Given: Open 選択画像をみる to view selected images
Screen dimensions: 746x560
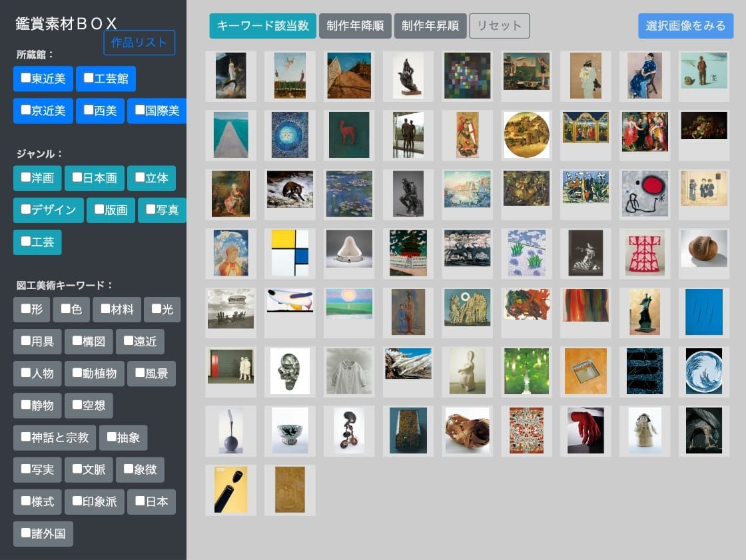Looking at the screenshot, I should (x=685, y=26).
